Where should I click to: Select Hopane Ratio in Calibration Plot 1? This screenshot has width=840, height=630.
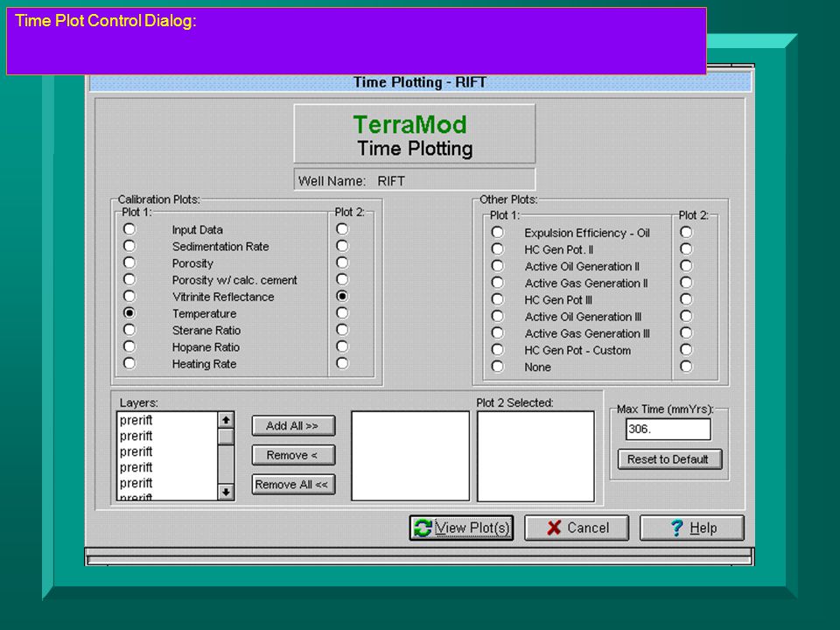coord(129,346)
